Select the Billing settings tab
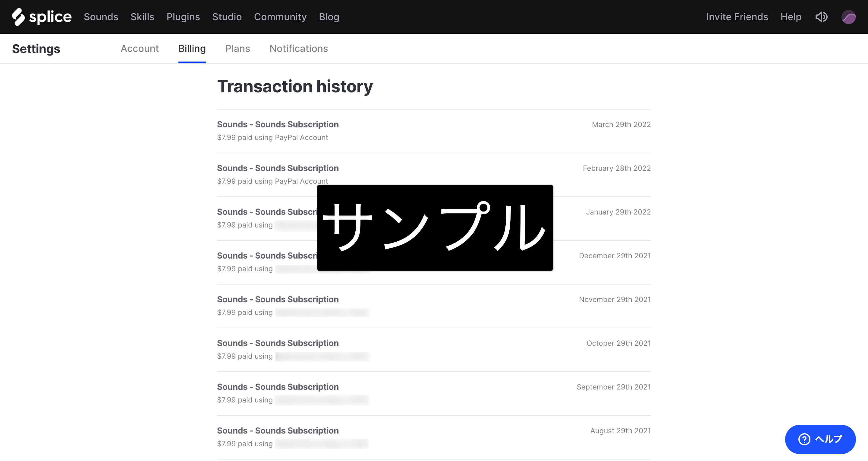The width and height of the screenshot is (868, 461). [x=192, y=49]
